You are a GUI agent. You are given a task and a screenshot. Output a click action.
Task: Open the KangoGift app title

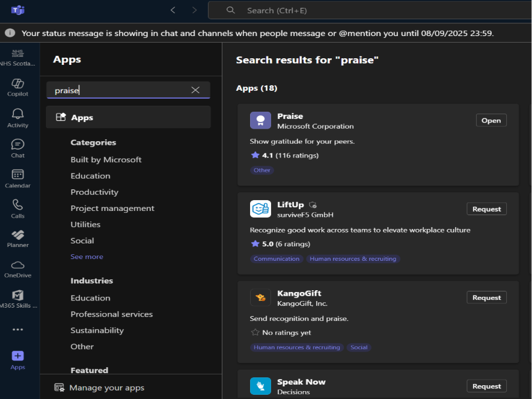[299, 293]
